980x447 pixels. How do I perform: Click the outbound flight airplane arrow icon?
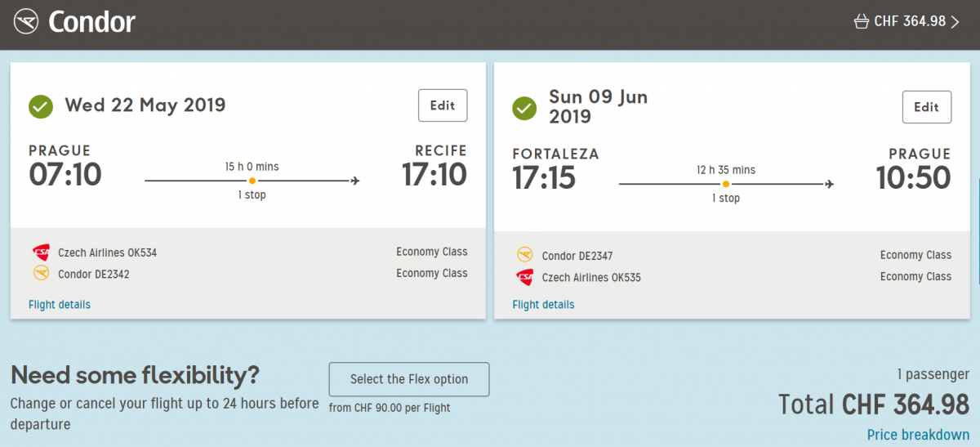click(x=354, y=181)
